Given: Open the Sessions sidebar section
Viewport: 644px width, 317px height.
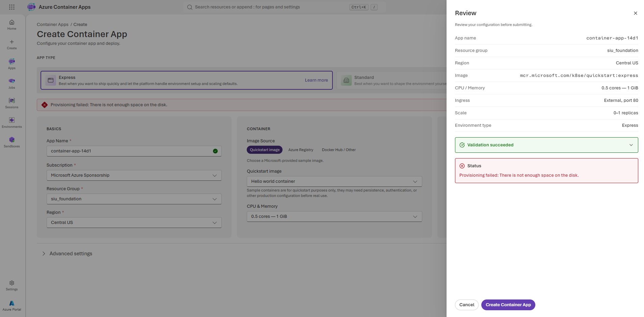Looking at the screenshot, I should (12, 103).
